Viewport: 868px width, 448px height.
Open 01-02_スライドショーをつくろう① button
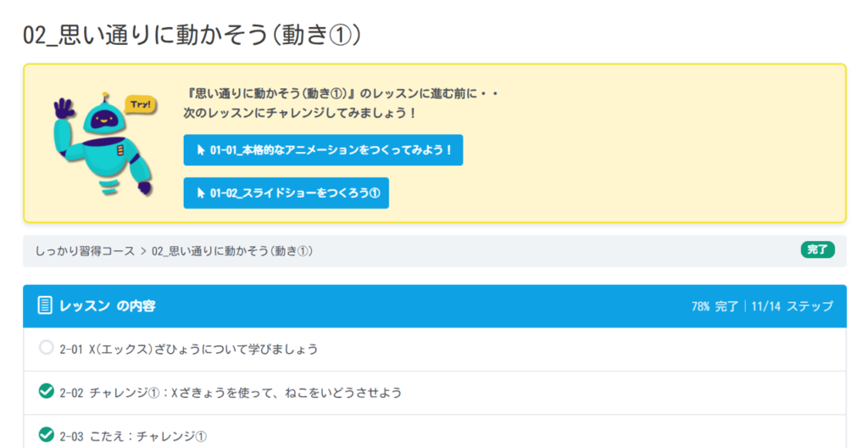(x=293, y=193)
